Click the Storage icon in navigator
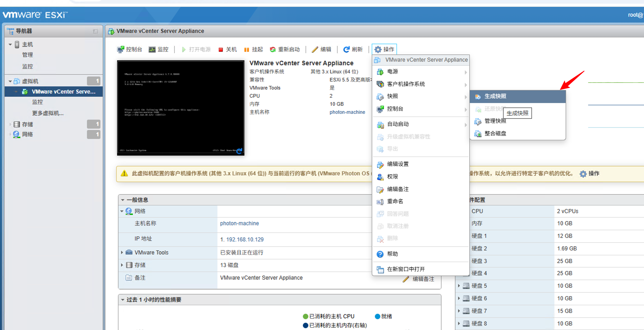Image resolution: width=644 pixels, height=330 pixels. [17, 124]
